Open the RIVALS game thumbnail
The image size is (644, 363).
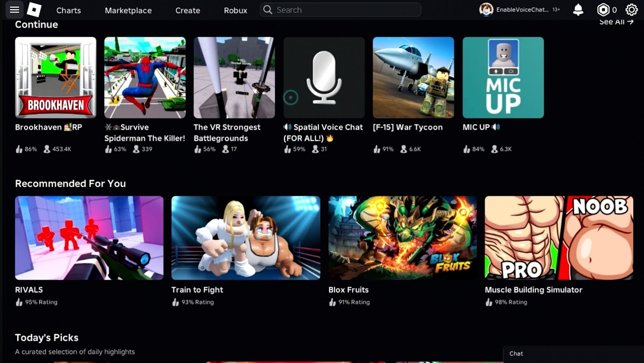[89, 238]
